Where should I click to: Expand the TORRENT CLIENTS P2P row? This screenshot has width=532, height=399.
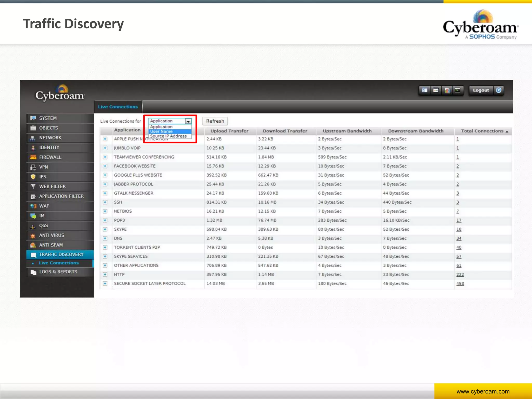pos(105,248)
